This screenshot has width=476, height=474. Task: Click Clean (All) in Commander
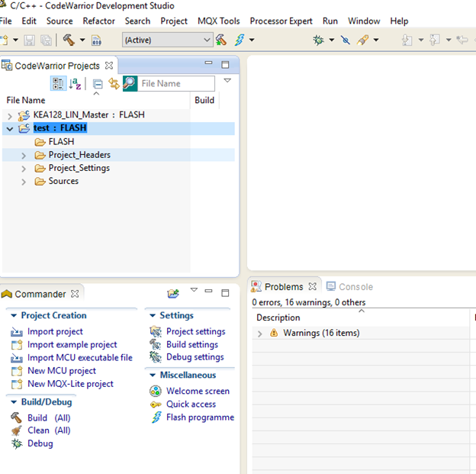click(x=49, y=430)
